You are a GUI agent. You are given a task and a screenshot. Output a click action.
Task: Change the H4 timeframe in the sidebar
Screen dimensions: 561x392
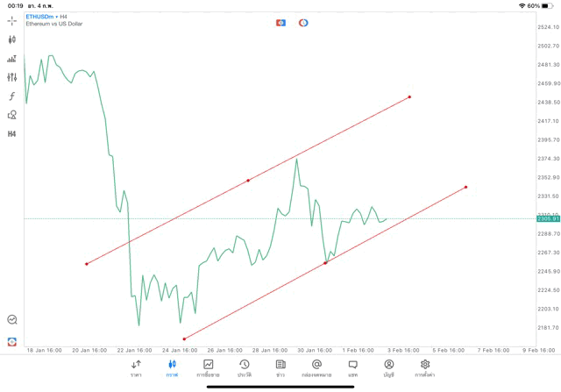pos(12,134)
